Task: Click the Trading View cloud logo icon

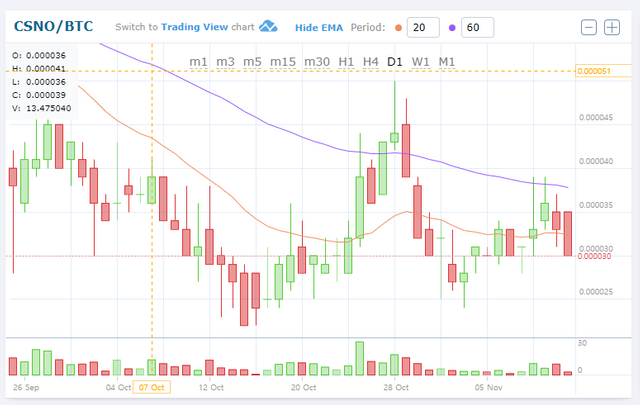Action: 268,26
